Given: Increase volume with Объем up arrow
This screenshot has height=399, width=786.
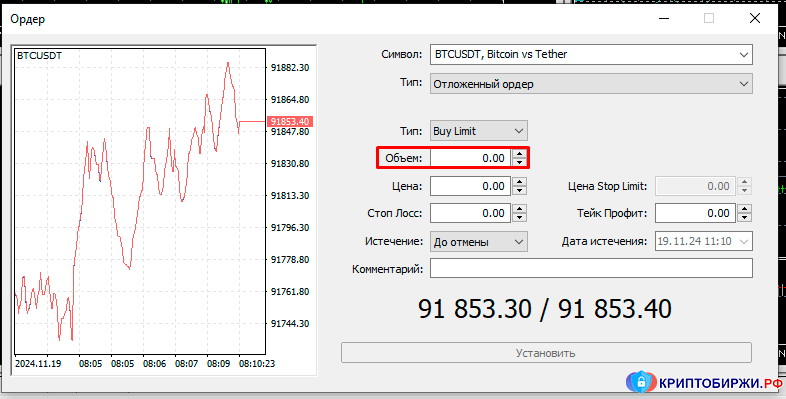Looking at the screenshot, I should [519, 154].
